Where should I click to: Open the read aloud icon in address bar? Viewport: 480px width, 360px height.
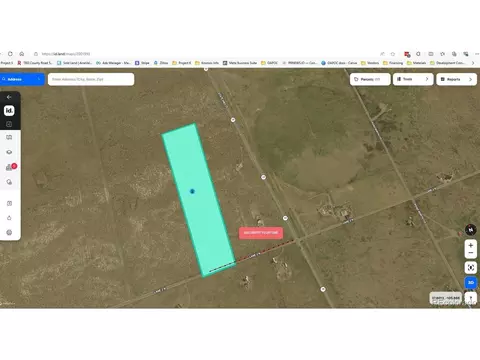(x=382, y=54)
